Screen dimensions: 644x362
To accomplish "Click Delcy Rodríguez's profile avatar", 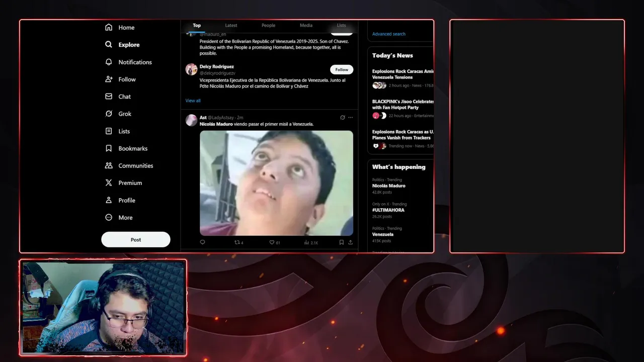I will click(x=191, y=69).
